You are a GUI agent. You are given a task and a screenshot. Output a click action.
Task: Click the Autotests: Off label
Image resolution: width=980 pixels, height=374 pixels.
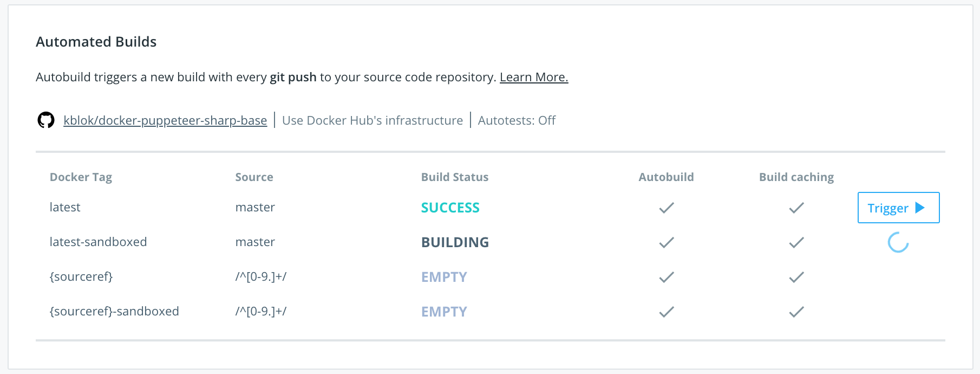(517, 120)
